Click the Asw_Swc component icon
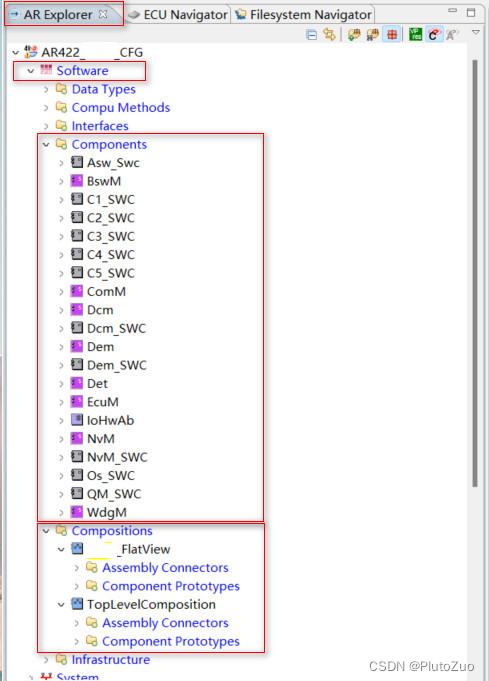This screenshot has height=681, width=489. point(77,162)
